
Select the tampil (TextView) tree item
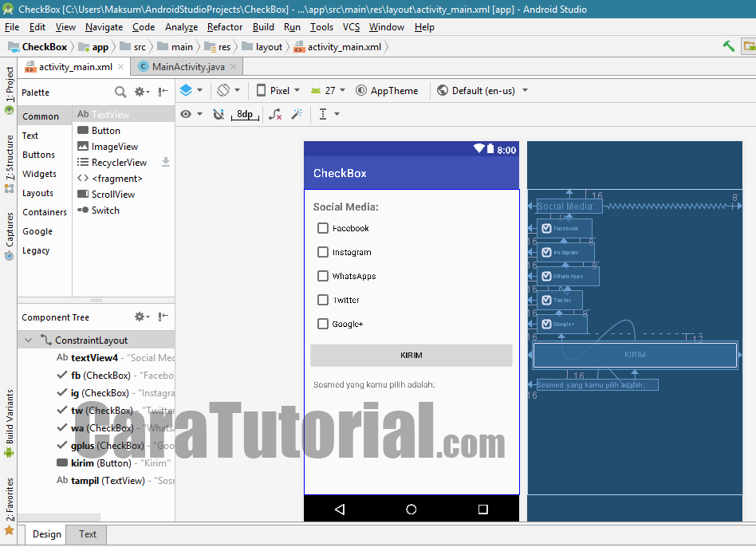(x=96, y=481)
